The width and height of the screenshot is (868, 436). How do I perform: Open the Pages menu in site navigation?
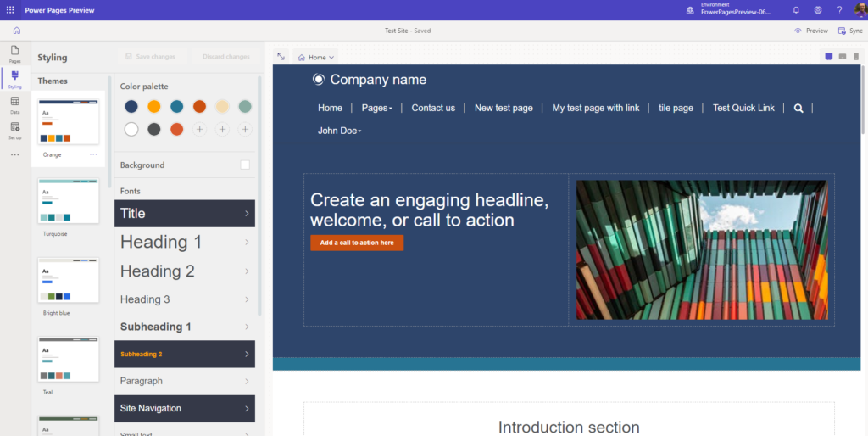[x=377, y=108]
